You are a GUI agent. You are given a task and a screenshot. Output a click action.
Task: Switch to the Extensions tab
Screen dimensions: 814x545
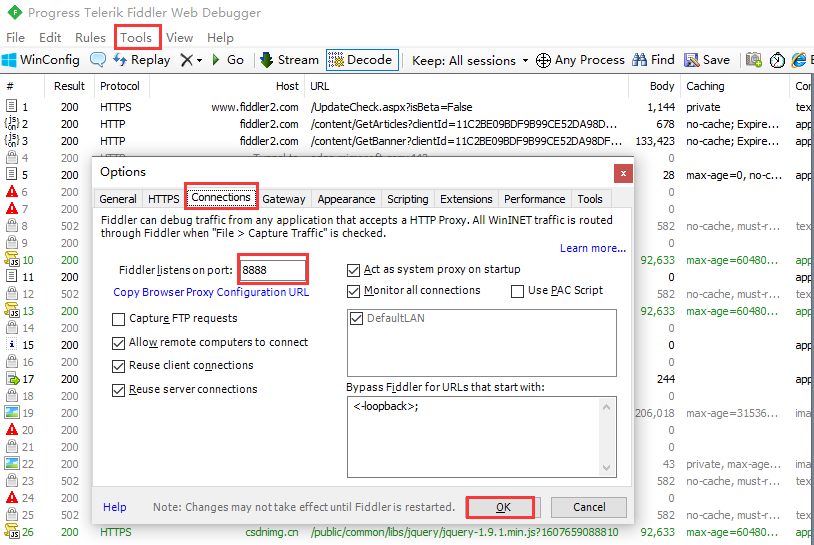pyautogui.click(x=466, y=199)
